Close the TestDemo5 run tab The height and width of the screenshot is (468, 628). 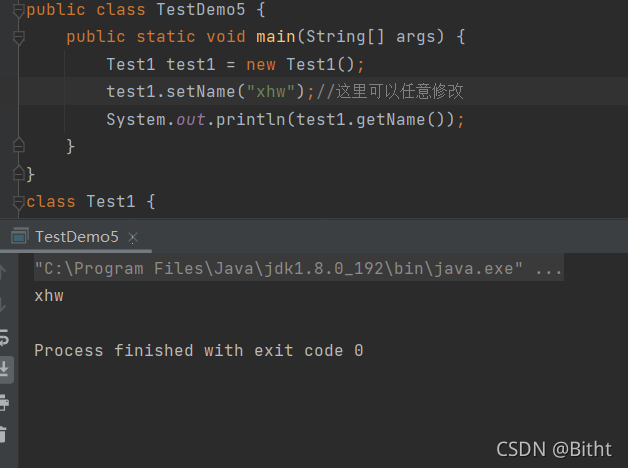click(133, 238)
